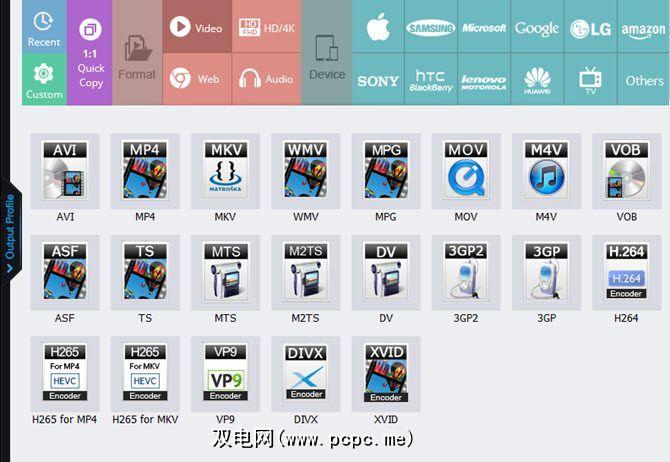Image resolution: width=670 pixels, height=462 pixels.
Task: Select 1:1 Quick Copy option
Action: (x=90, y=52)
